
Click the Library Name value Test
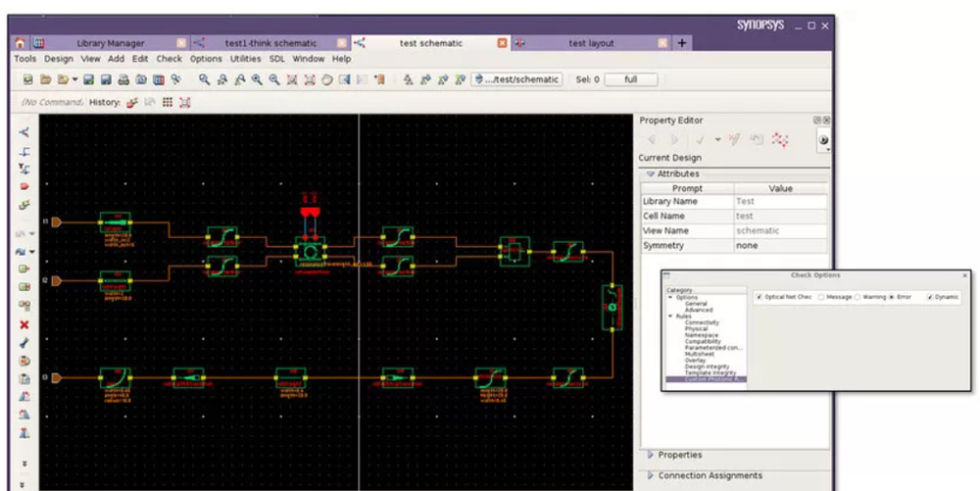coord(781,201)
